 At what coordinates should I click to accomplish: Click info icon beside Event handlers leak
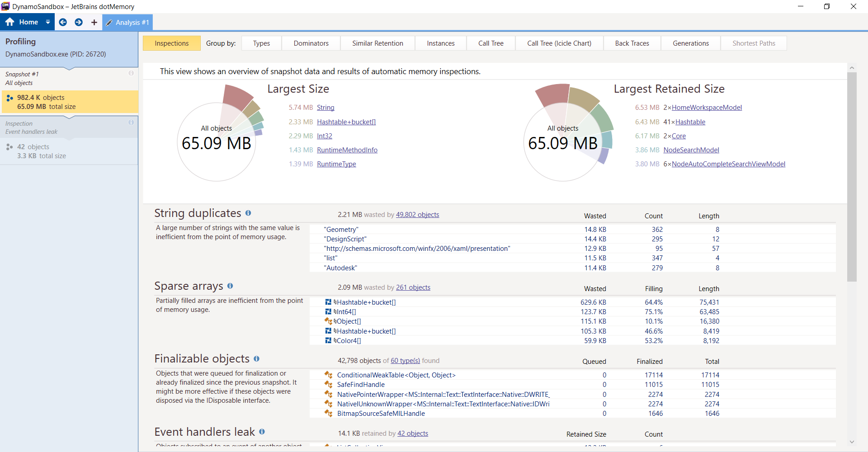tap(262, 432)
